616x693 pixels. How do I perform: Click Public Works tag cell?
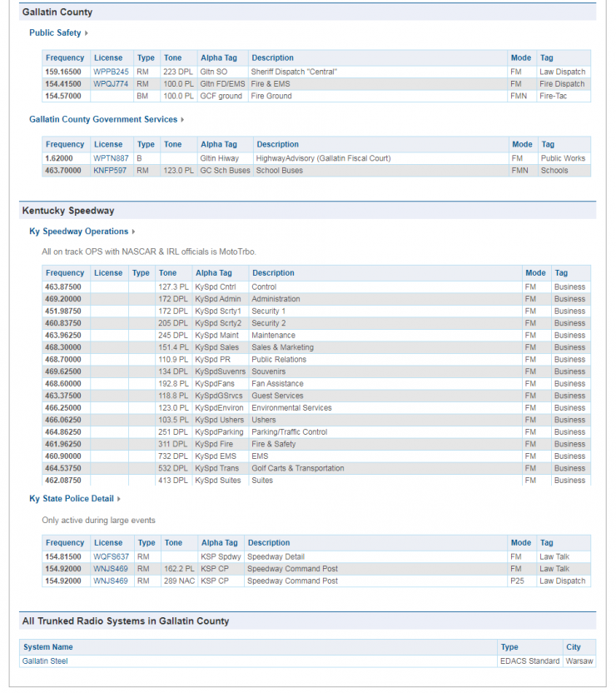tap(563, 158)
